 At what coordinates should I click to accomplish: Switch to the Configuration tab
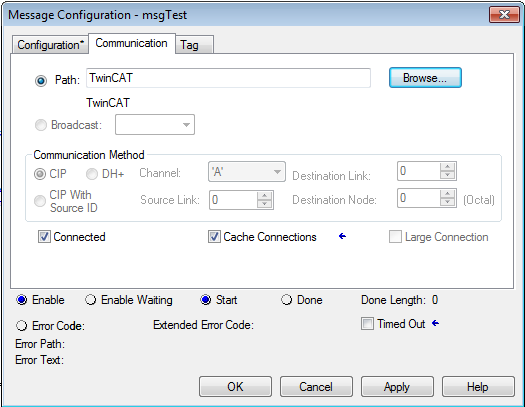(x=51, y=45)
